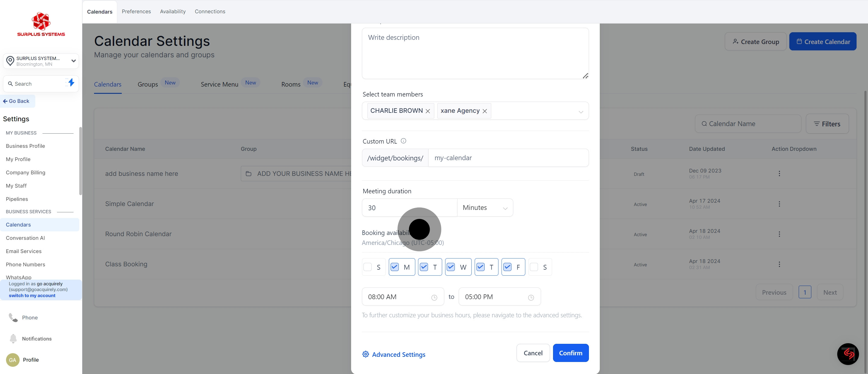This screenshot has width=868, height=374.
Task: Expand the team members dropdown
Action: click(580, 112)
